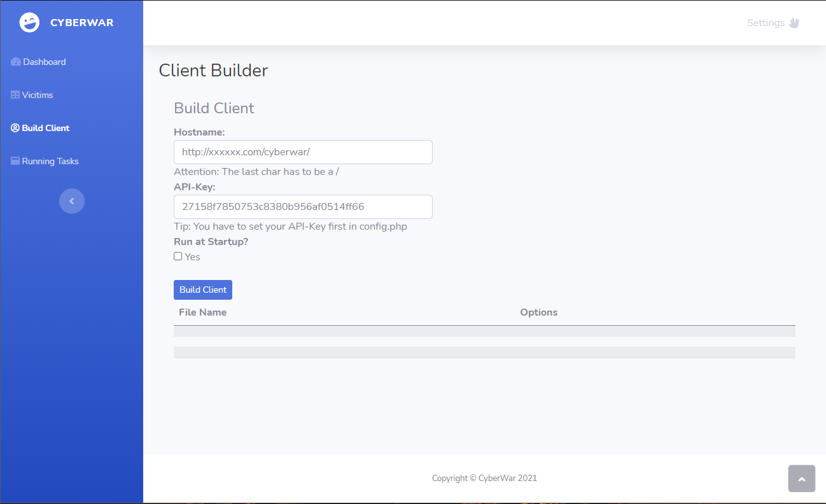This screenshot has height=504, width=826.
Task: Click the File Name column header
Action: (x=203, y=312)
